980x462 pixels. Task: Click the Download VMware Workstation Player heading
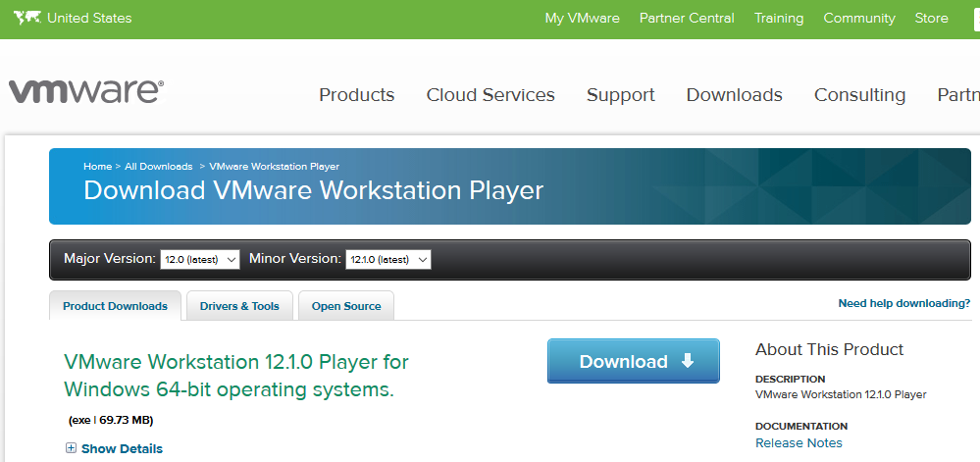pos(314,190)
